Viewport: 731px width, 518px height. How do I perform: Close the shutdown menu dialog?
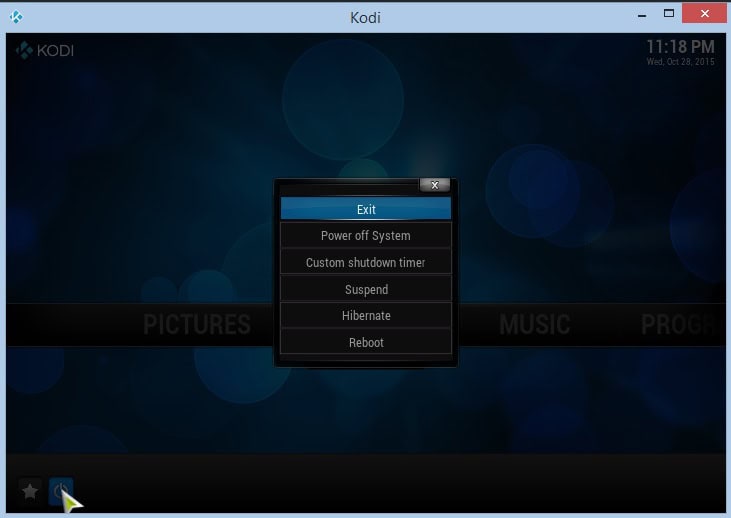click(434, 185)
